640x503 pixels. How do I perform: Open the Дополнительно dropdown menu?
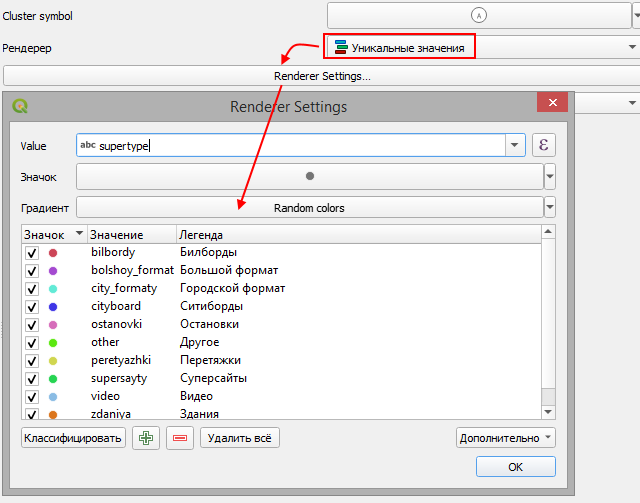[x=505, y=438]
